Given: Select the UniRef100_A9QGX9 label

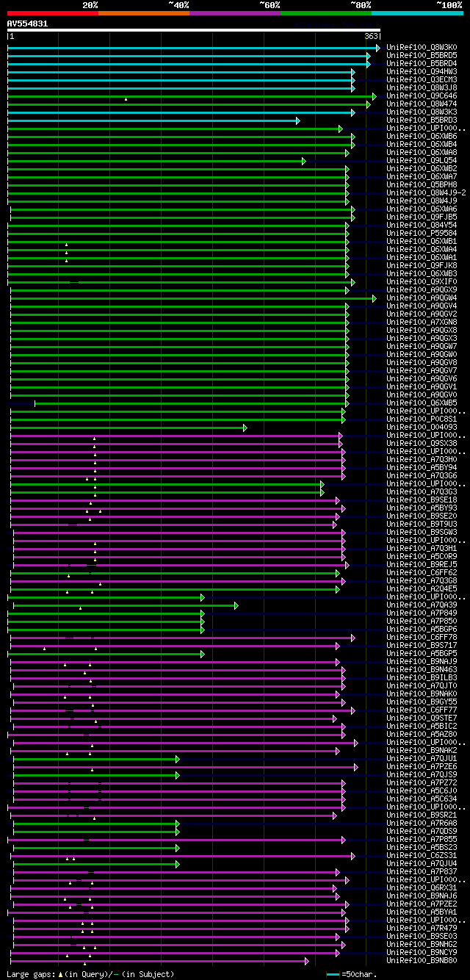Looking at the screenshot, I should [422, 289].
